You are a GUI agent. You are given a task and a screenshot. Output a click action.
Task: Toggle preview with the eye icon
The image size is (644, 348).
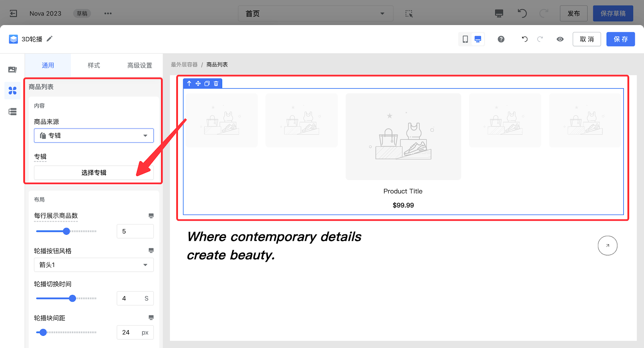coord(560,39)
